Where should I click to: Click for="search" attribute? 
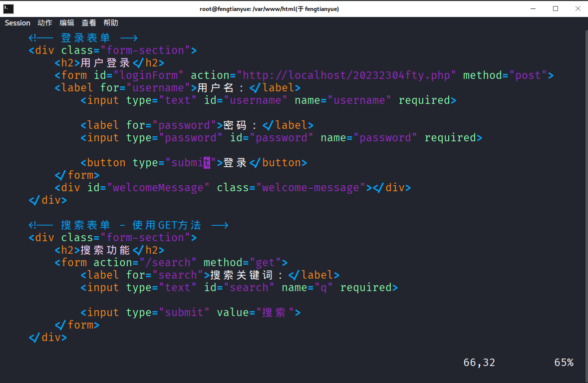coord(165,275)
